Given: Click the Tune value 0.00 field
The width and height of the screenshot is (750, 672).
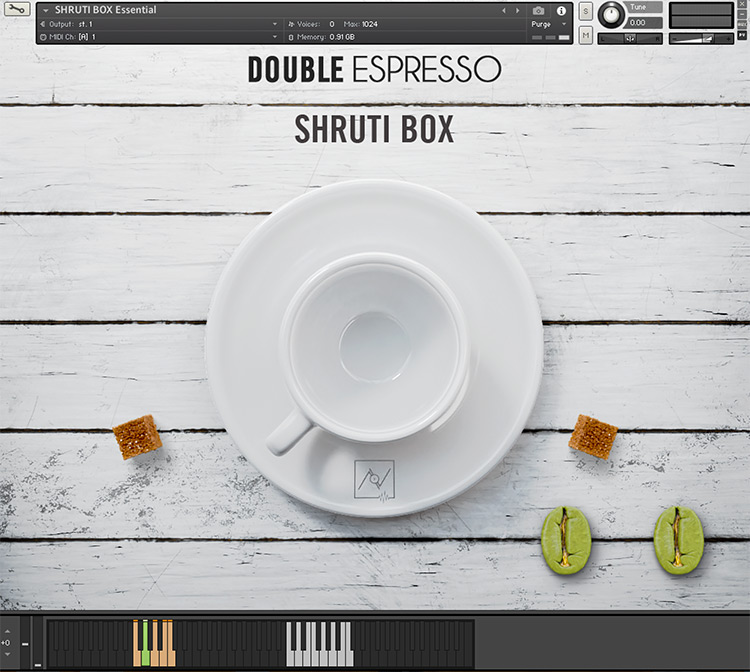Looking at the screenshot, I should coord(644,22).
